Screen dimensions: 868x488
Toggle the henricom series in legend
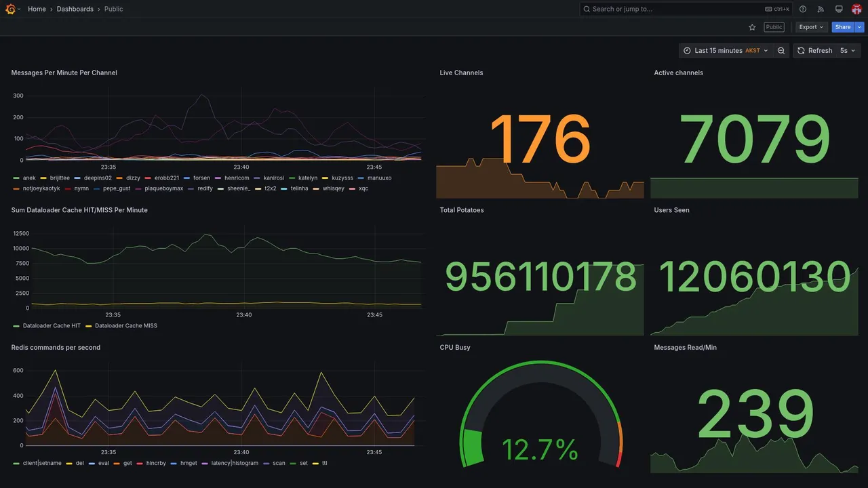point(237,178)
